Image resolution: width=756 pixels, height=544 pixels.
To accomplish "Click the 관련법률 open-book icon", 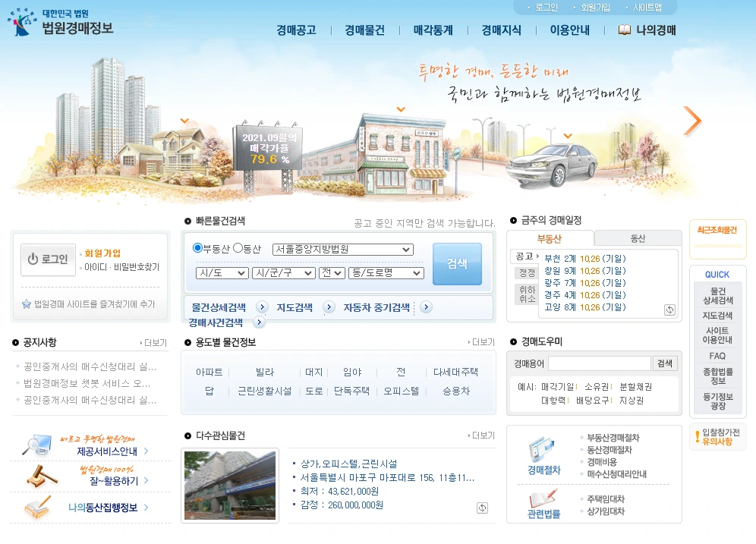I will point(543,499).
